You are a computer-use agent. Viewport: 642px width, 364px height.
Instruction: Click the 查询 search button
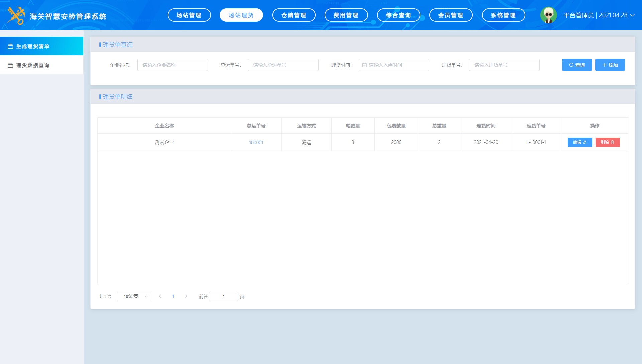point(576,65)
